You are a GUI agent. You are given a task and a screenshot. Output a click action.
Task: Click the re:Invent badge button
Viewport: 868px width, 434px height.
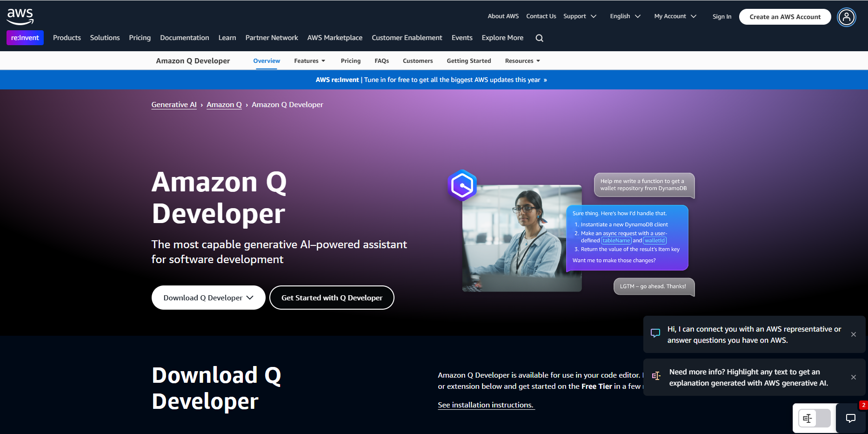(x=25, y=38)
